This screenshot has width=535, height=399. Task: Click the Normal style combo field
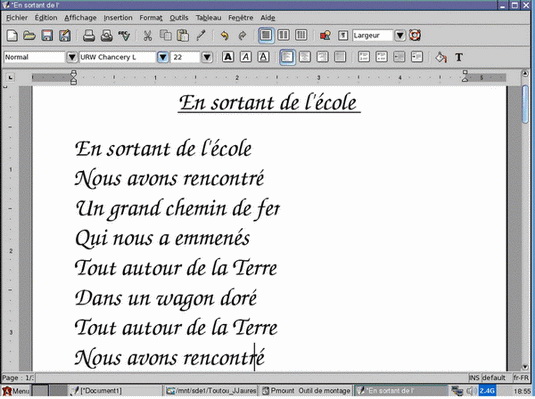[x=34, y=57]
